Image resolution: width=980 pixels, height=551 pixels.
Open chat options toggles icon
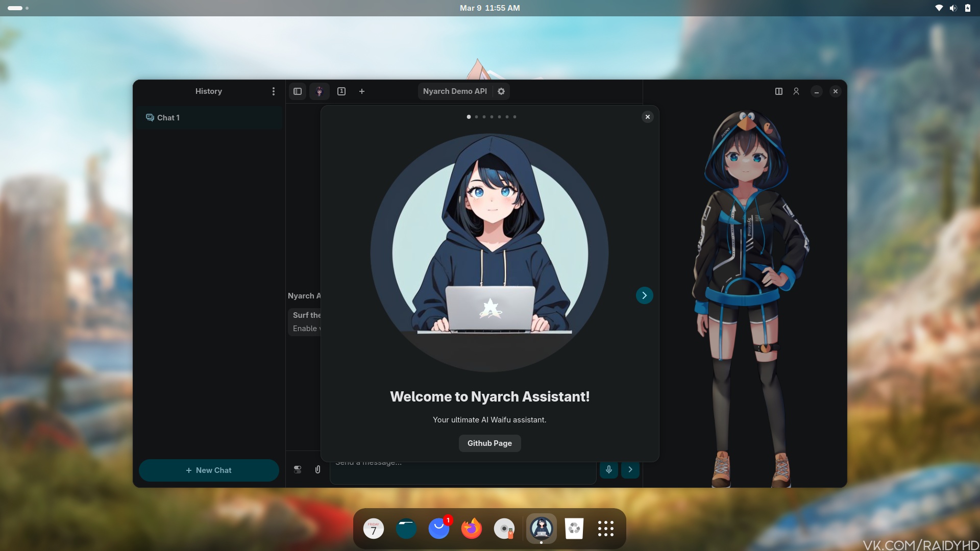point(298,469)
